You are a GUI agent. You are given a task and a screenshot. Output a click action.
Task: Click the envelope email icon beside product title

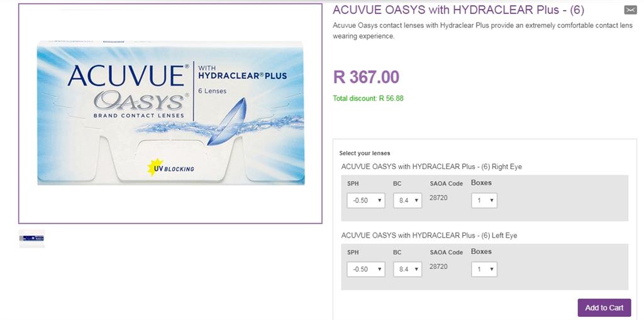630,10
